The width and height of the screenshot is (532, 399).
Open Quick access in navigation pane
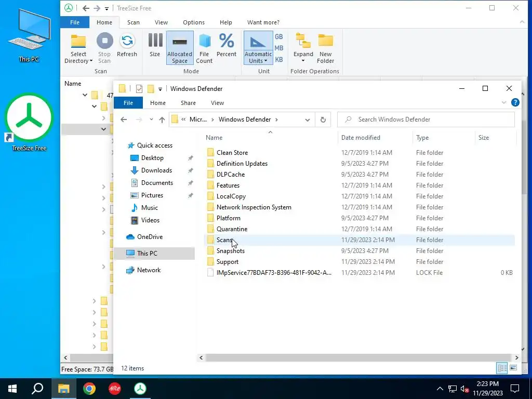pyautogui.click(x=155, y=145)
